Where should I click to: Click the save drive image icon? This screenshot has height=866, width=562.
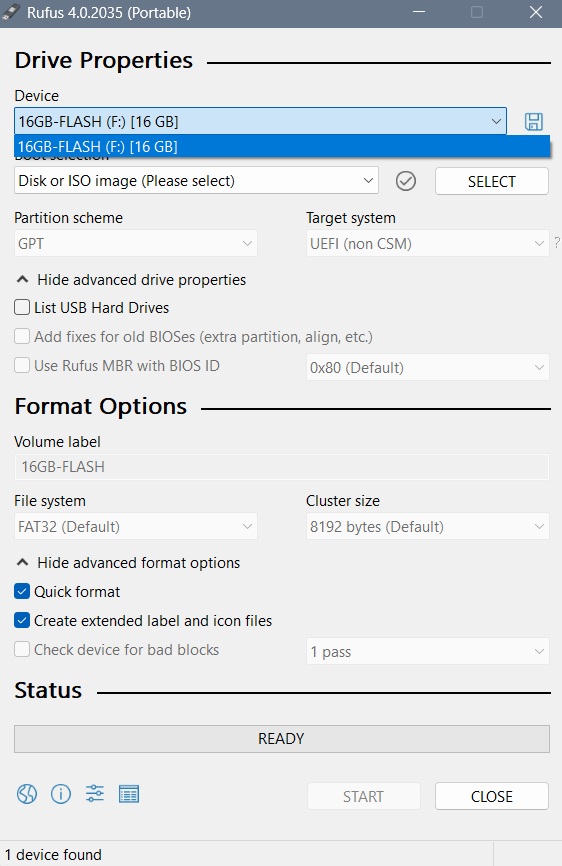point(533,122)
